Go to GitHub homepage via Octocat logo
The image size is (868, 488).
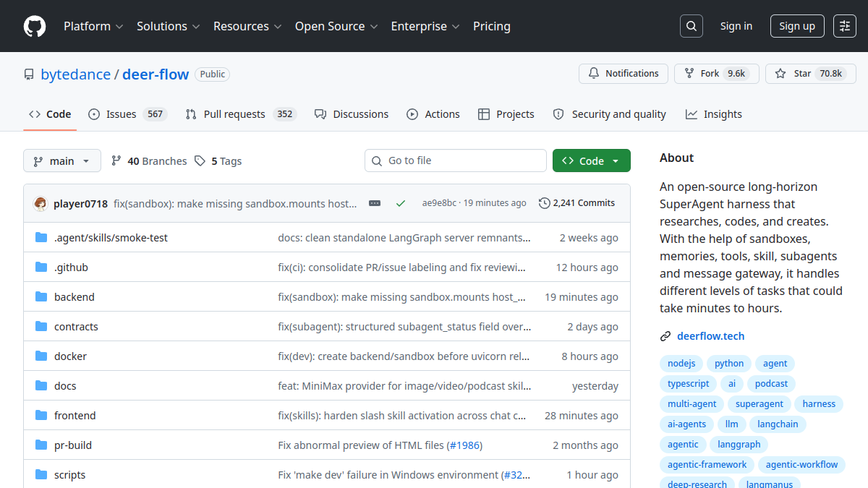click(x=35, y=26)
